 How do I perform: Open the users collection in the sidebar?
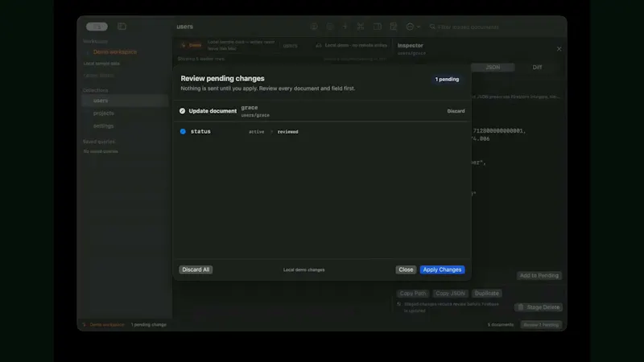pyautogui.click(x=125, y=101)
